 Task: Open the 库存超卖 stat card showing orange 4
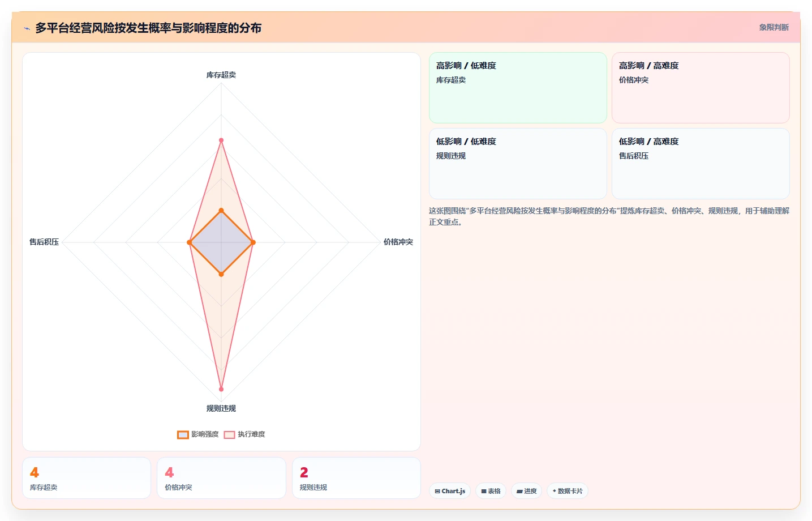(x=87, y=478)
